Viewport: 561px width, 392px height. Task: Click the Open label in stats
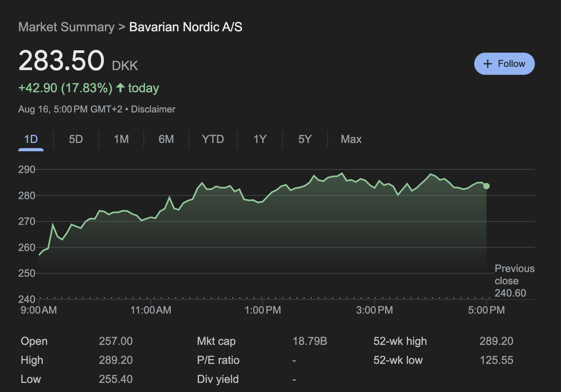coord(34,341)
